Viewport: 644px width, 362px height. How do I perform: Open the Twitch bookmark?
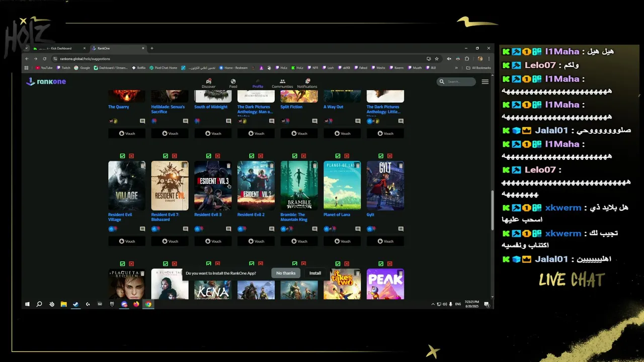tap(63, 68)
